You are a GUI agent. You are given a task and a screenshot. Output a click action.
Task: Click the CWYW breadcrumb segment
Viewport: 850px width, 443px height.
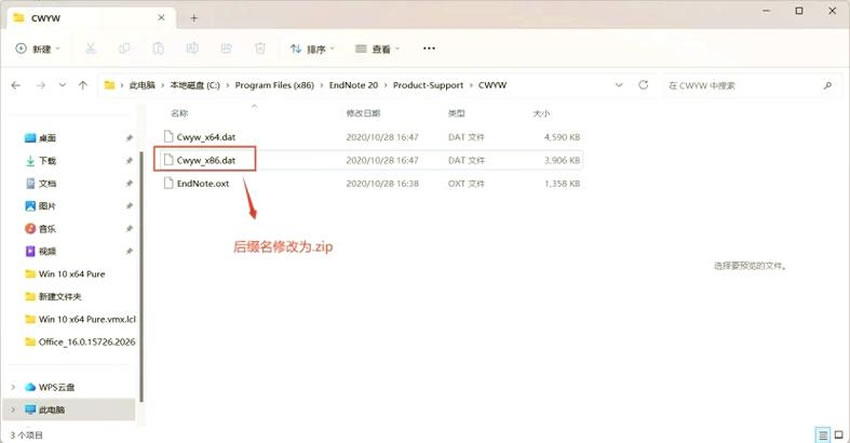[x=492, y=85]
